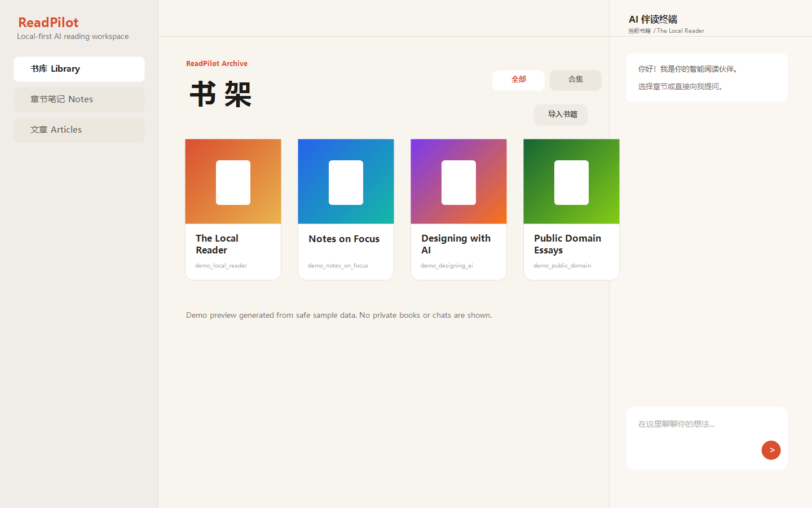Open Designing with AI book cover
This screenshot has width=812, height=508.
pyautogui.click(x=458, y=181)
